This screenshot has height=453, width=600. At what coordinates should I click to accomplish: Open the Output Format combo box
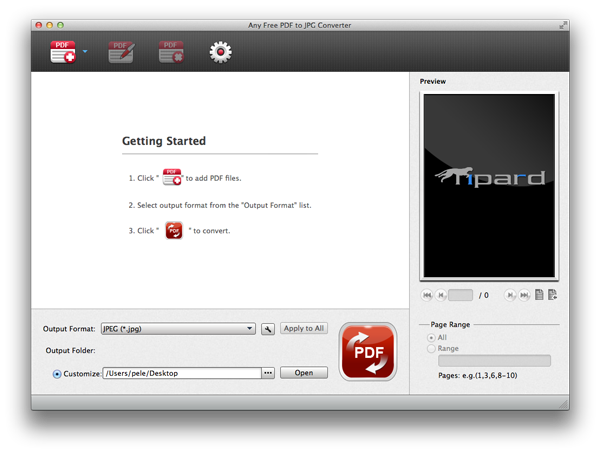pos(178,329)
